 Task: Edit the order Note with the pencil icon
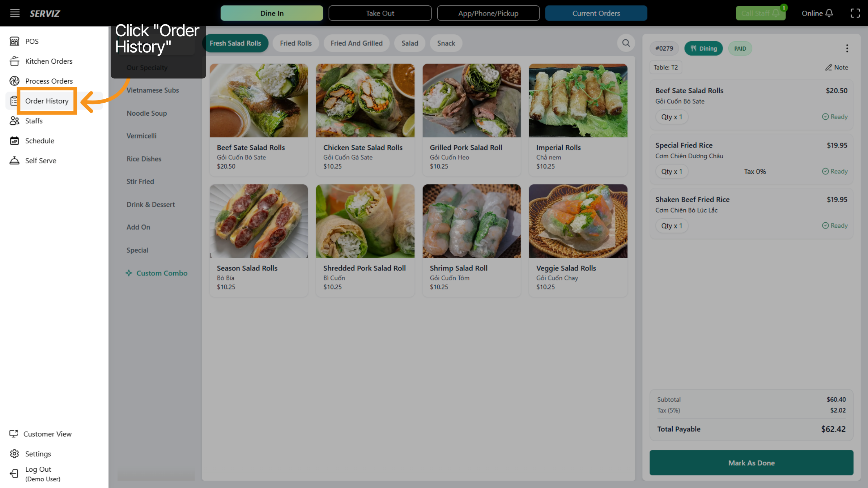point(837,67)
